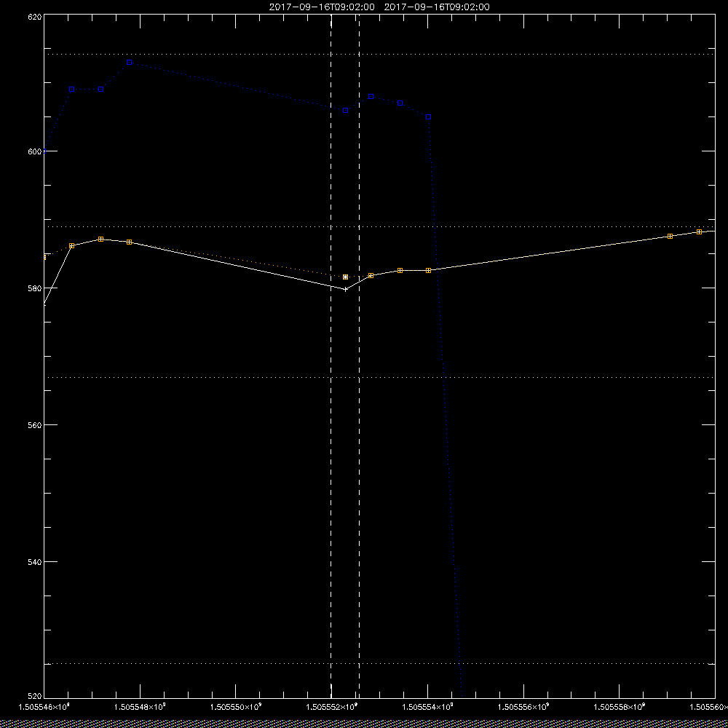Image resolution: width=728 pixels, height=728 pixels.
Task: Select the 560 y-axis label
Action: pos(35,425)
